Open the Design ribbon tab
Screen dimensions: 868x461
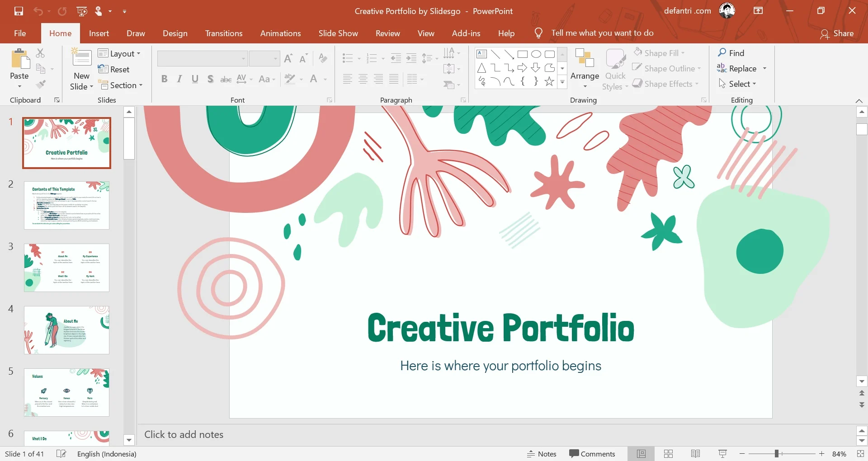click(175, 33)
